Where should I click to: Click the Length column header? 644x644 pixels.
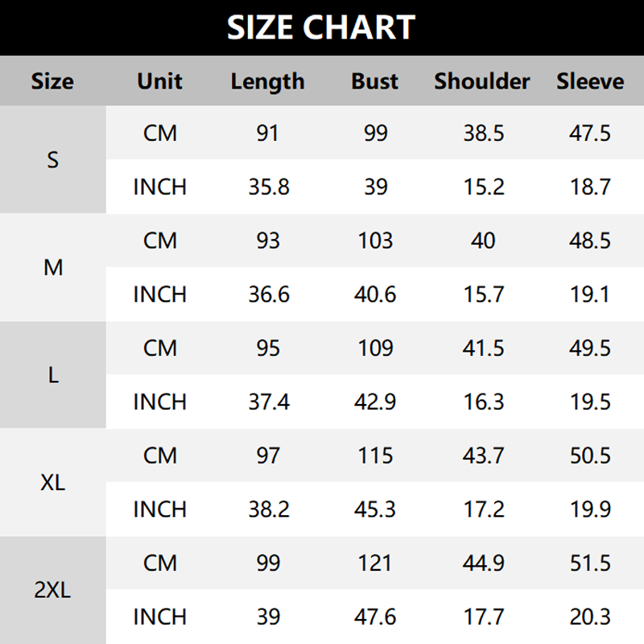tap(267, 81)
